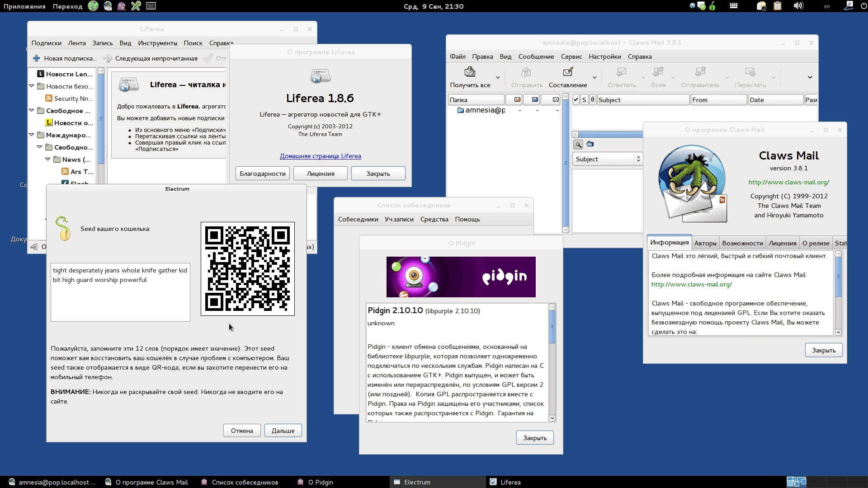Image resolution: width=868 pixels, height=488 pixels.
Task: Click the unread messages column icon in folder list
Action: [x=535, y=99]
